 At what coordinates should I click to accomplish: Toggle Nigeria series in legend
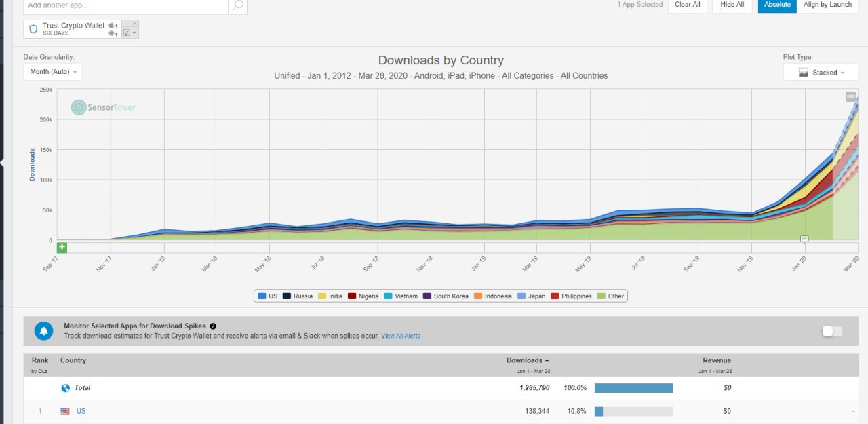click(x=363, y=296)
